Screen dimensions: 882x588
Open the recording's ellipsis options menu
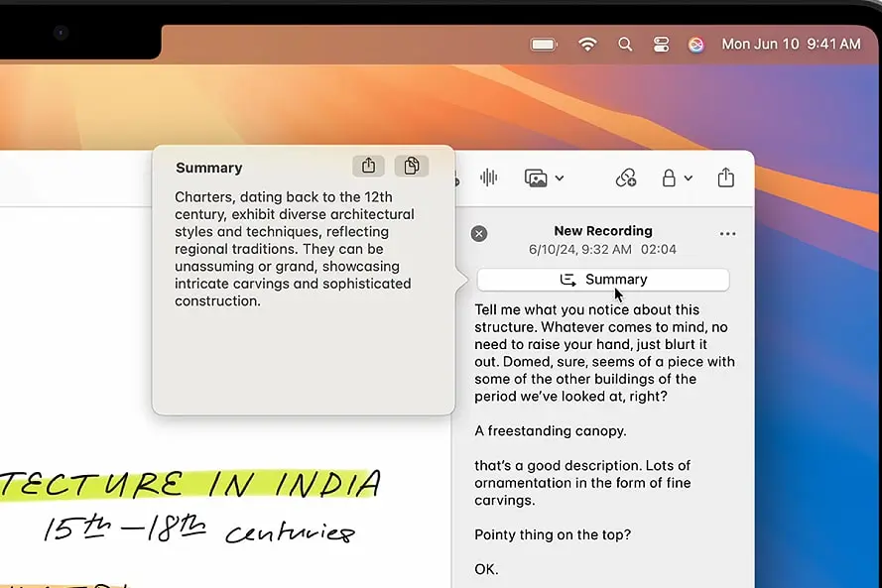tap(727, 233)
